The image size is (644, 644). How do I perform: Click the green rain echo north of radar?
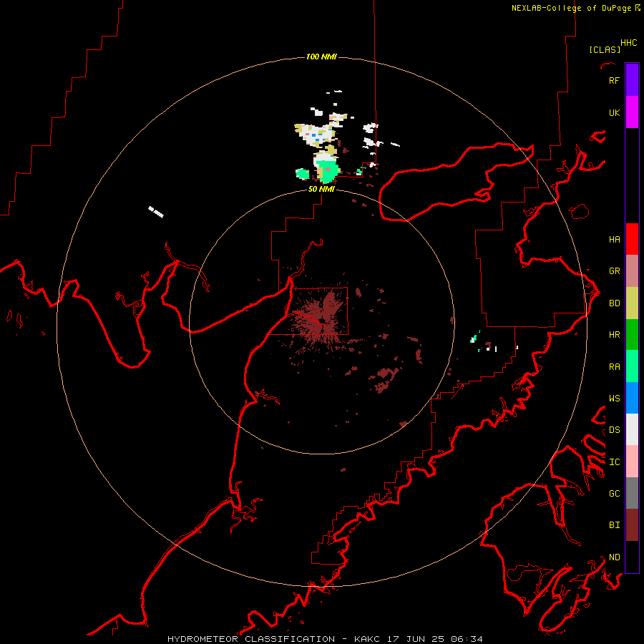point(328,171)
